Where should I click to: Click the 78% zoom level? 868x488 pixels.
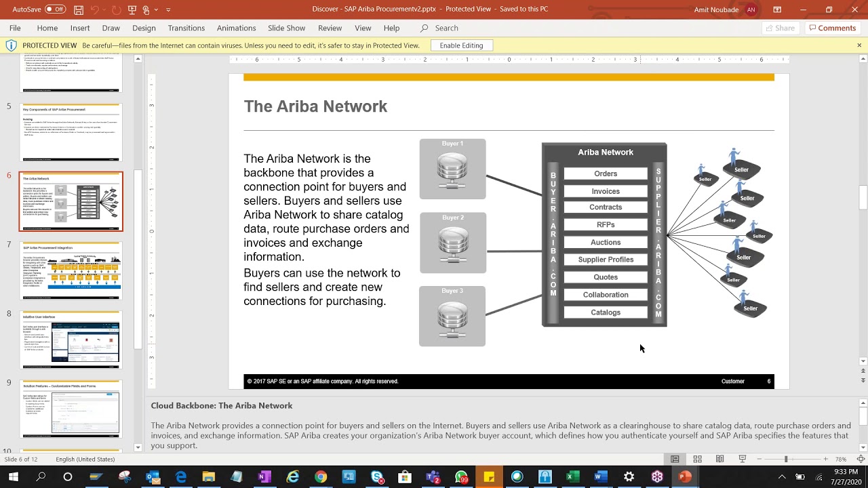(x=841, y=459)
